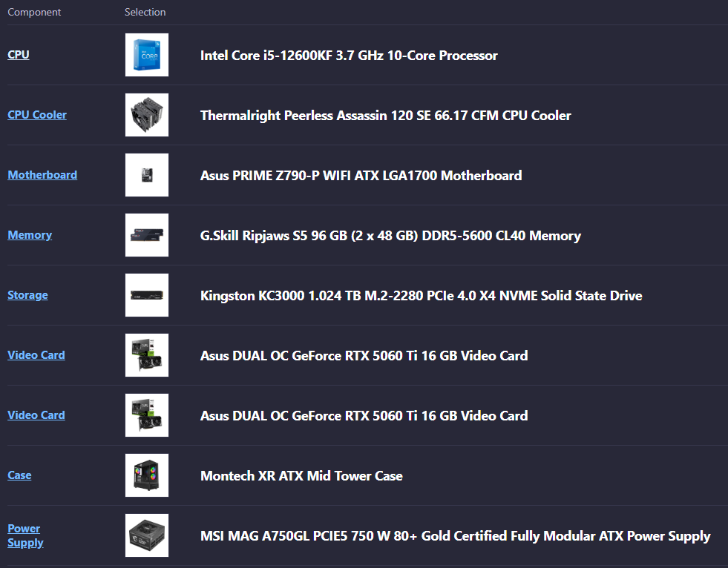Image resolution: width=728 pixels, height=568 pixels.
Task: Open the CPU Cooler component link
Action: click(37, 115)
